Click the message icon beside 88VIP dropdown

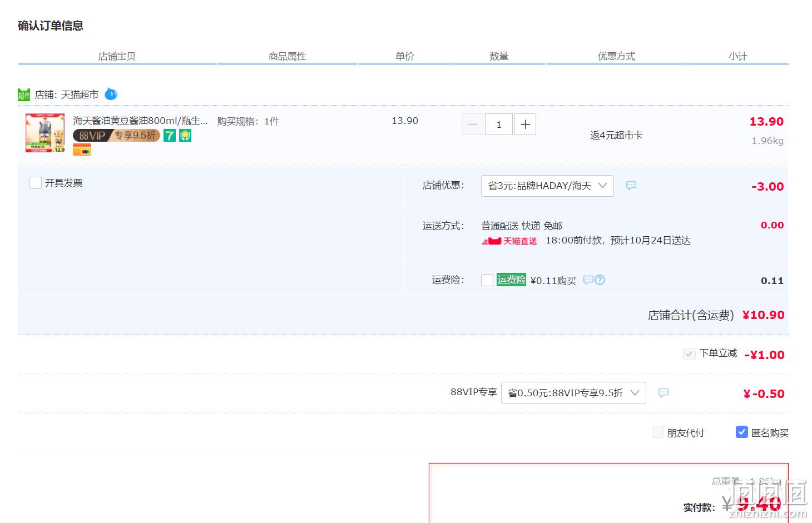(664, 393)
